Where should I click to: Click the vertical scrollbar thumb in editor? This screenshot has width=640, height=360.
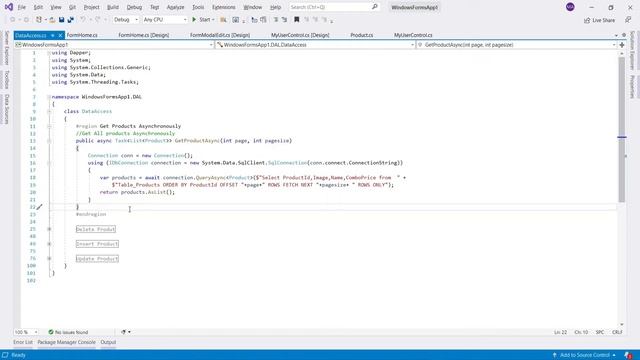point(621,130)
